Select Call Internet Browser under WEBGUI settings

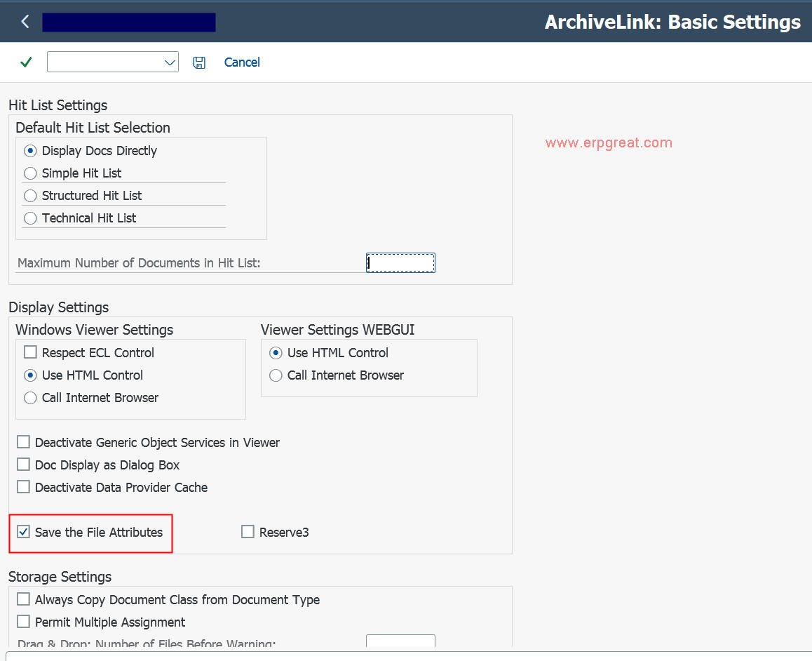(x=276, y=375)
